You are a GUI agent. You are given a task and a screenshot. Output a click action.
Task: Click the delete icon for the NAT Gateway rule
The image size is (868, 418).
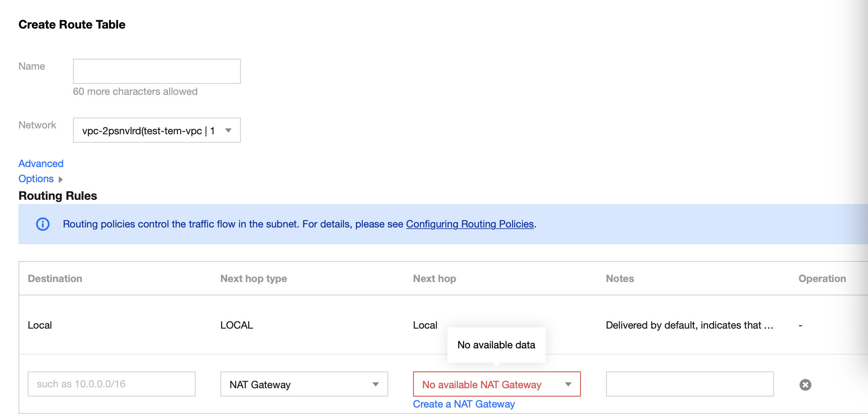pyautogui.click(x=805, y=384)
